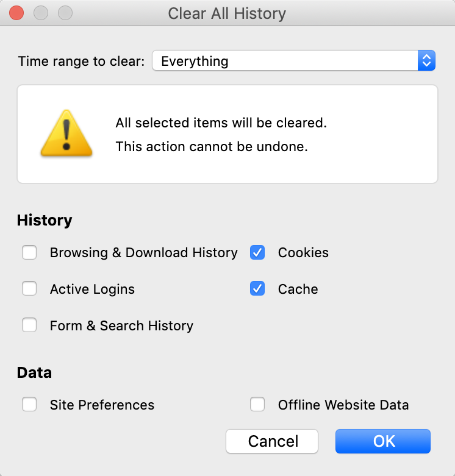The height and width of the screenshot is (476, 455).
Task: Click the yellow warning triangle icon
Action: click(66, 133)
